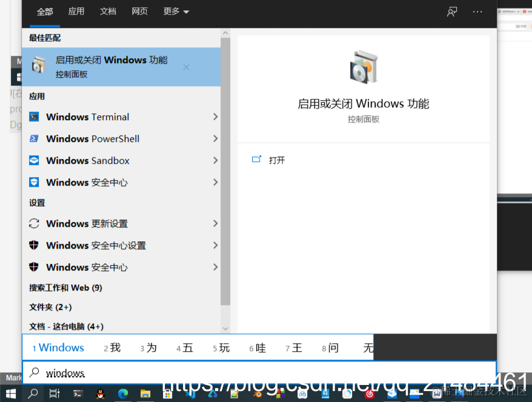Image resolution: width=532 pixels, height=402 pixels.
Task: Select the Windows PowerShell result icon
Action: (34, 138)
